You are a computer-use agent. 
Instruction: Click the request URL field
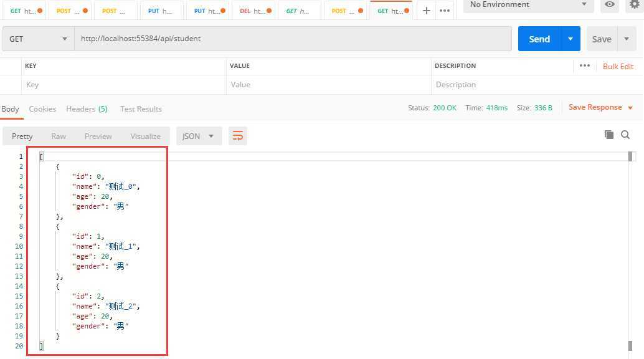293,39
